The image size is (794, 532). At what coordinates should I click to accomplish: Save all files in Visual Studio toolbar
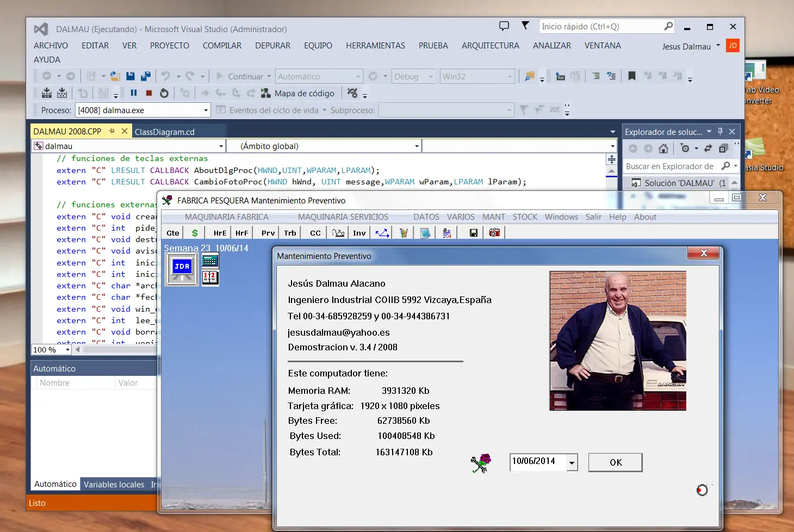146,76
